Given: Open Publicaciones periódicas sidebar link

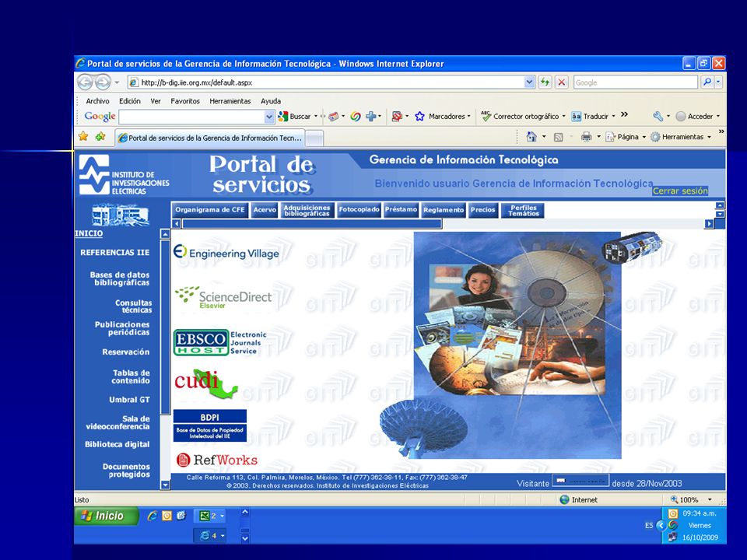Looking at the screenshot, I should tap(122, 328).
